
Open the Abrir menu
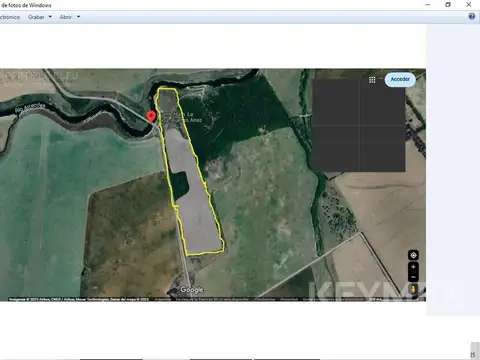[x=66, y=17]
